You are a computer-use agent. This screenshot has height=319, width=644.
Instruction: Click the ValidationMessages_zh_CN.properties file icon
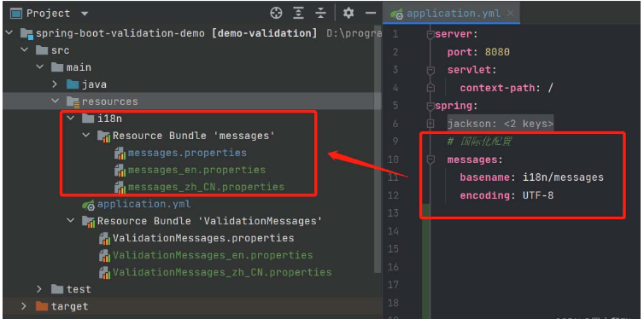click(105, 273)
